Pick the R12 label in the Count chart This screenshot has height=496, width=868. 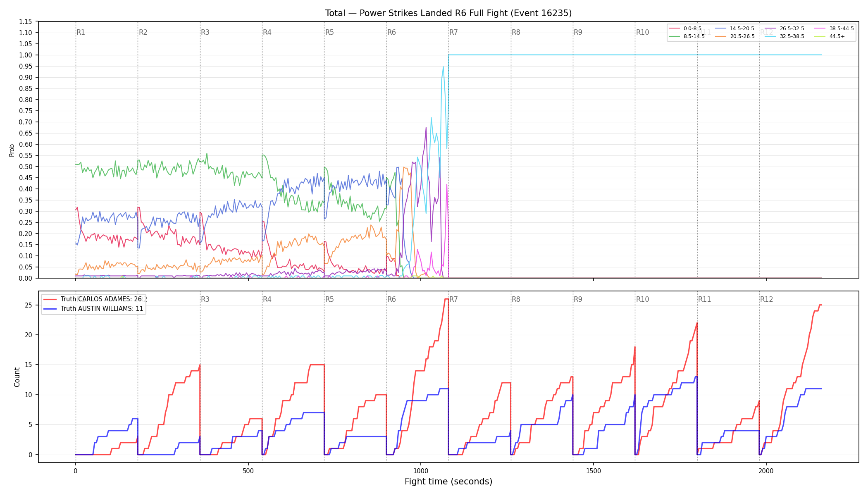[x=767, y=299]
